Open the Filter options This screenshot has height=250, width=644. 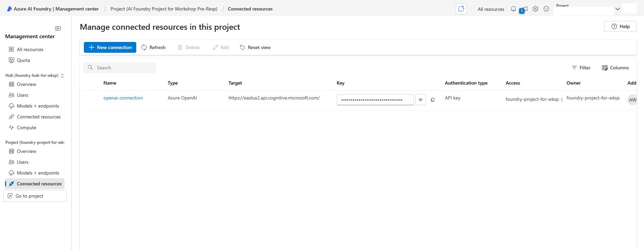pyautogui.click(x=581, y=68)
